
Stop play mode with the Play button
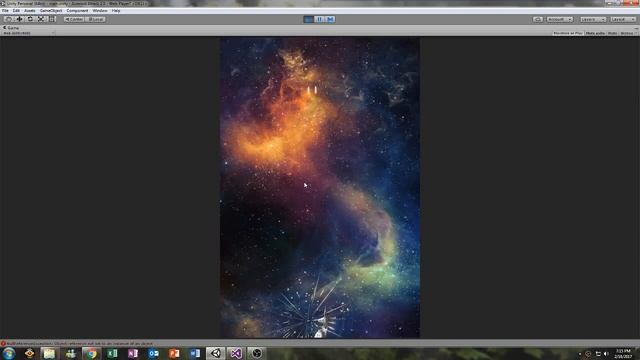pyautogui.click(x=309, y=19)
